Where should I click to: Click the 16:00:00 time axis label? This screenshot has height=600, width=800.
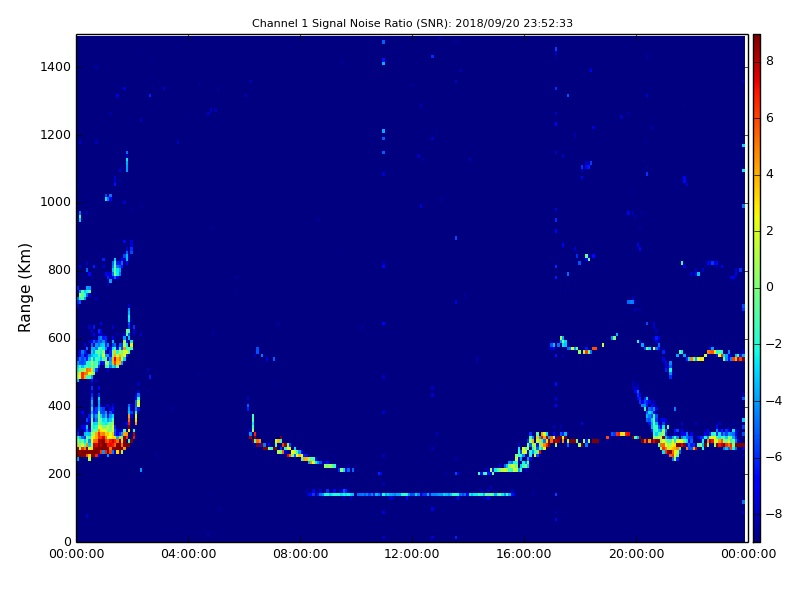click(524, 554)
